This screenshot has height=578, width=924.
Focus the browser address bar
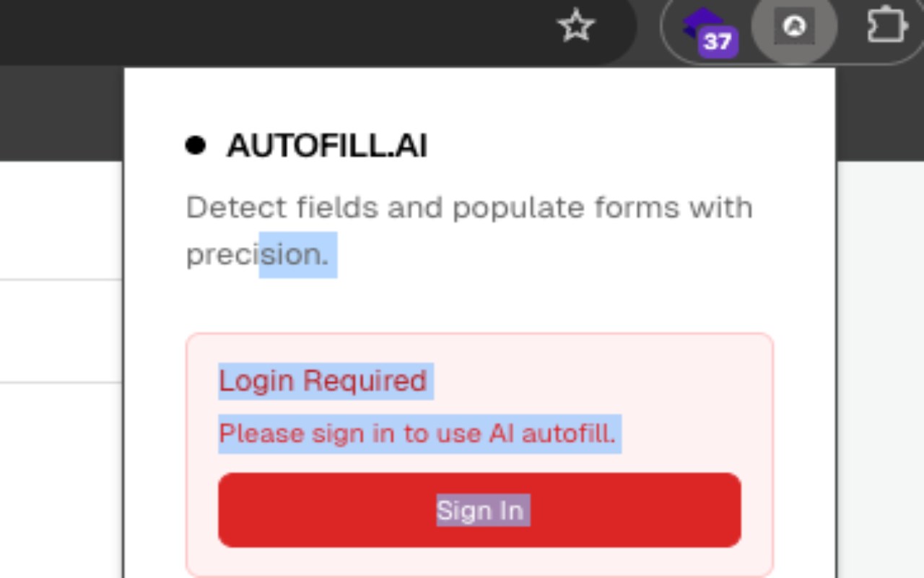click(289, 27)
